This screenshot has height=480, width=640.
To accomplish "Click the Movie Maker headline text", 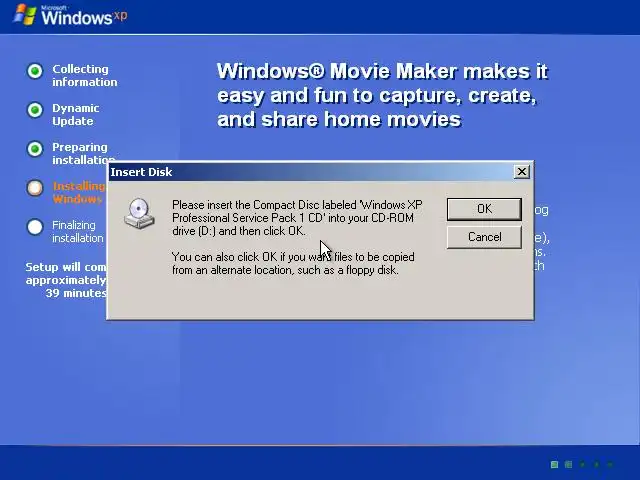I will (382, 95).
